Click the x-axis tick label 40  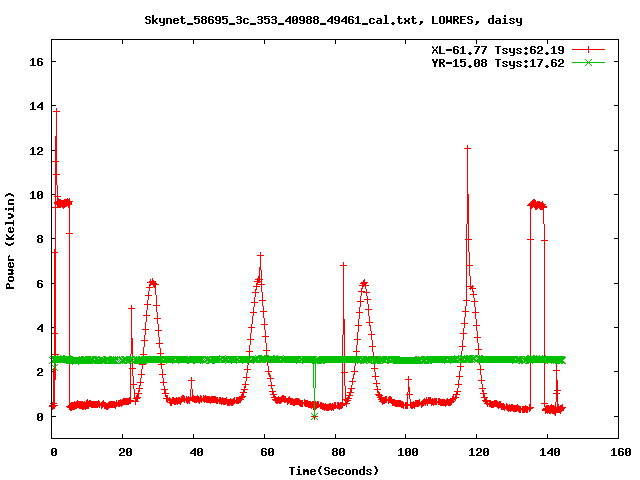click(196, 452)
